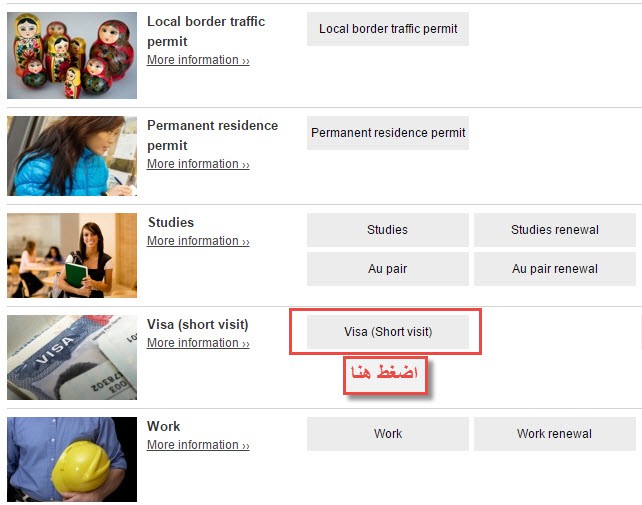Choose the Visa (Short visit) button
The height and width of the screenshot is (505, 642).
(x=388, y=332)
